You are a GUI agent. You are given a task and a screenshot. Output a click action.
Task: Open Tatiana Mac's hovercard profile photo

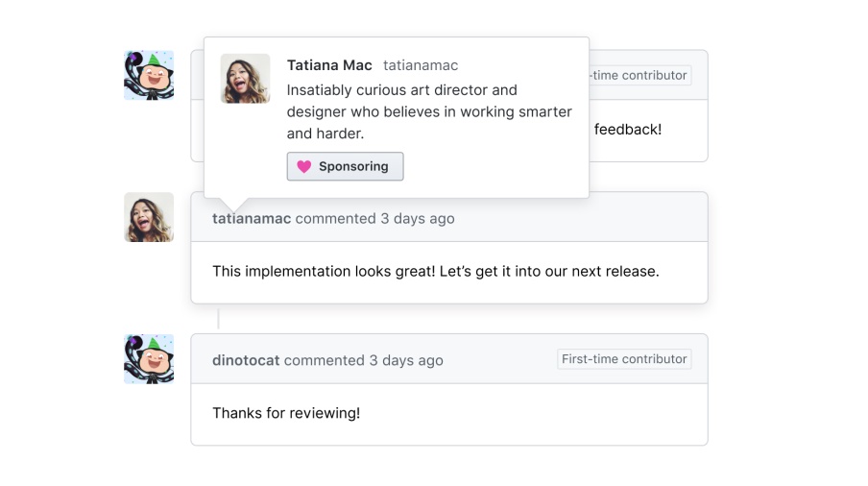tap(245, 79)
